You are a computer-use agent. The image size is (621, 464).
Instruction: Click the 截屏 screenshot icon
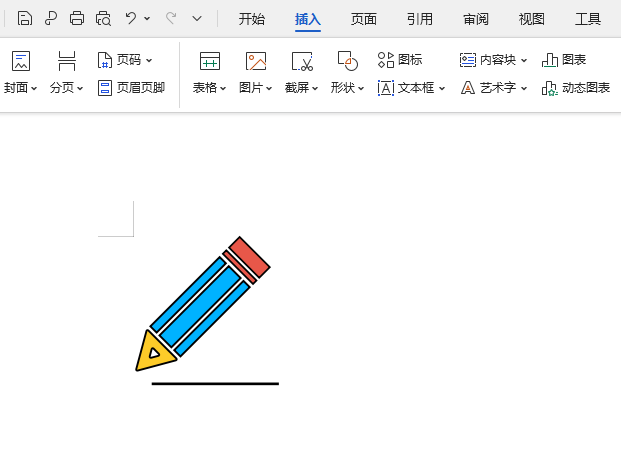pyautogui.click(x=302, y=61)
